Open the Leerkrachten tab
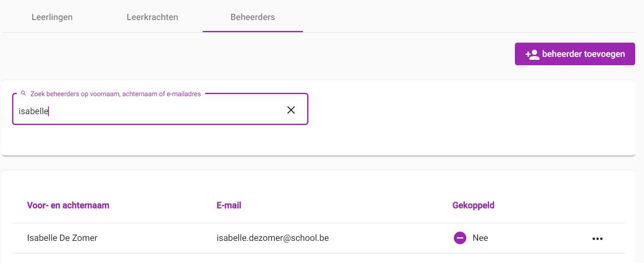Image resolution: width=644 pixels, height=263 pixels. (x=152, y=17)
